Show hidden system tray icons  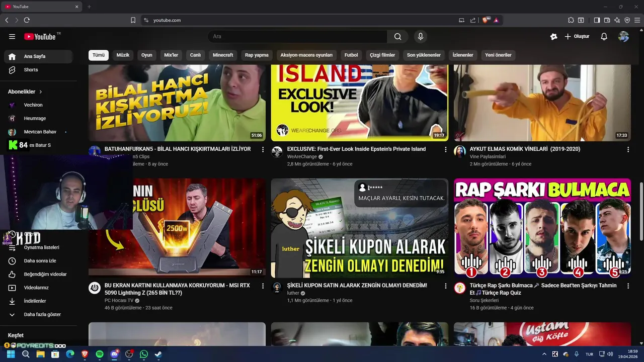[x=544, y=354]
